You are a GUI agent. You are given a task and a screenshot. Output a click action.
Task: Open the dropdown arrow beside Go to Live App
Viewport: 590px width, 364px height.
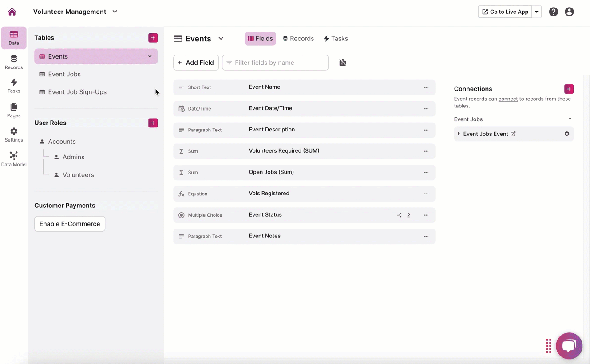[537, 12]
